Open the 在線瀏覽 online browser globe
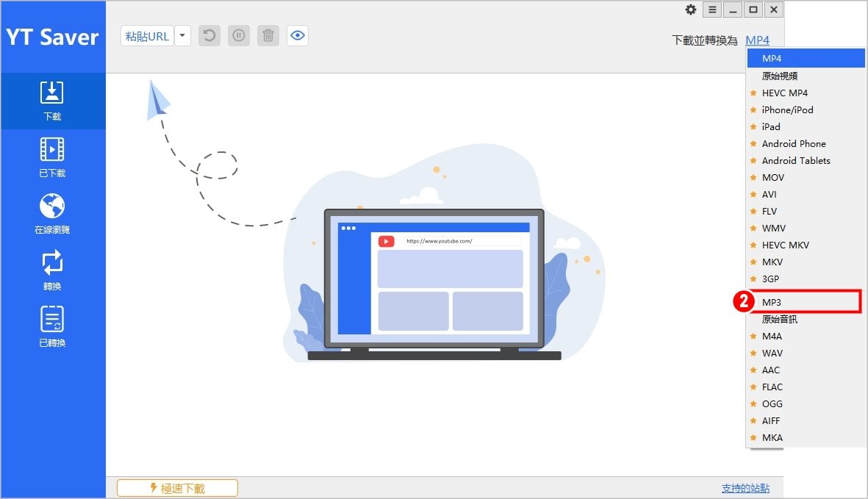Viewport: 868px width, 499px height. 53,214
